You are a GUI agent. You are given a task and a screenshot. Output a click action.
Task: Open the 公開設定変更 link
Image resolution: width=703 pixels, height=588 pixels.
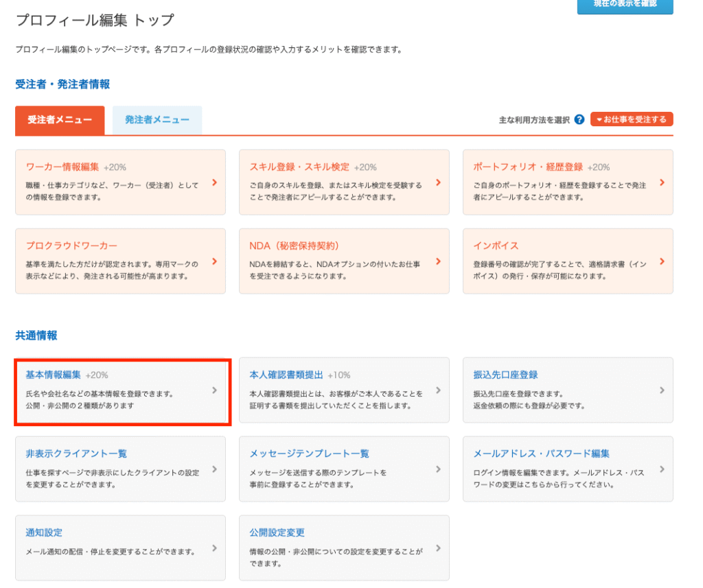tap(277, 532)
